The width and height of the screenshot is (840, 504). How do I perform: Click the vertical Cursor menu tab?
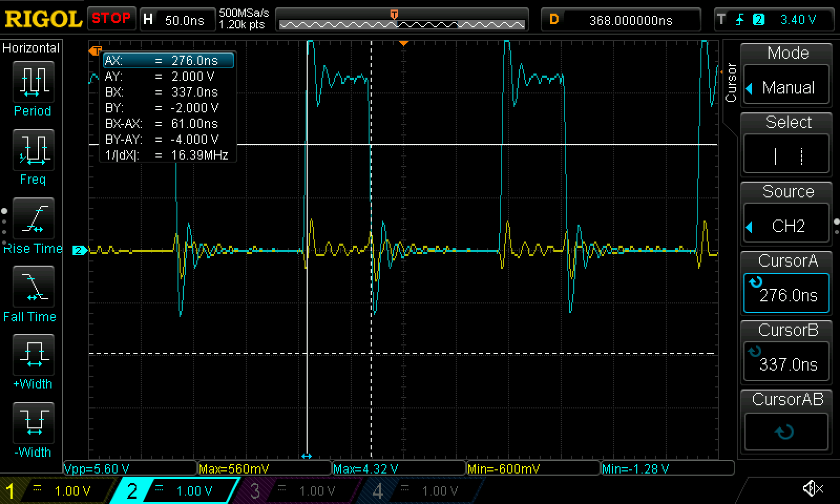[x=731, y=82]
